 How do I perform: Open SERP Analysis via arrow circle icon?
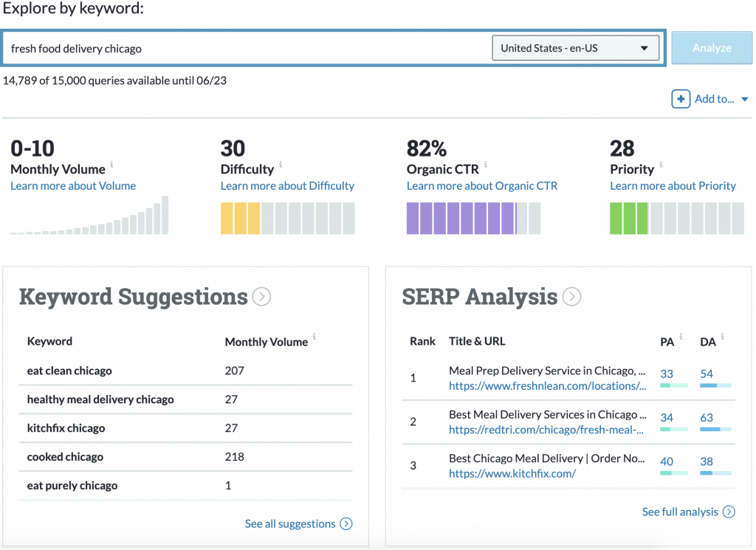point(571,297)
